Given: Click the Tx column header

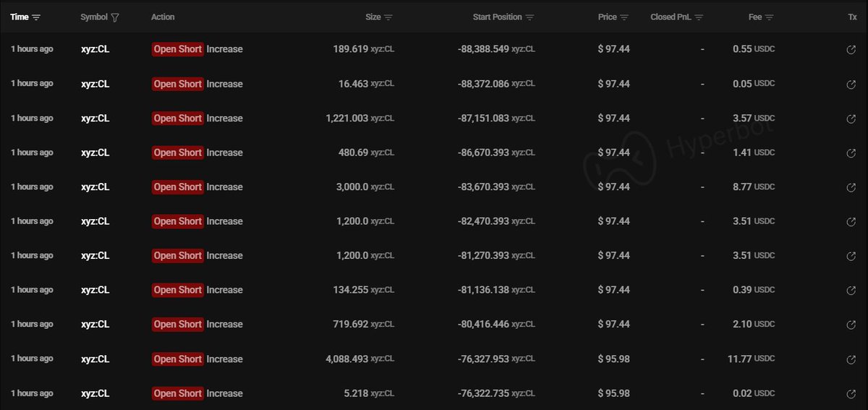Looking at the screenshot, I should coord(852,17).
